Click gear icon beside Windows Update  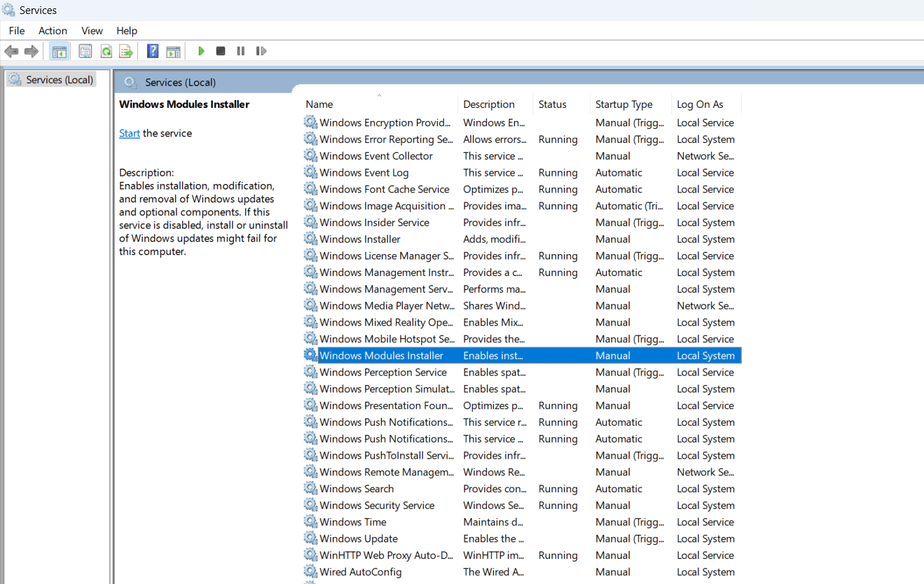tap(310, 538)
